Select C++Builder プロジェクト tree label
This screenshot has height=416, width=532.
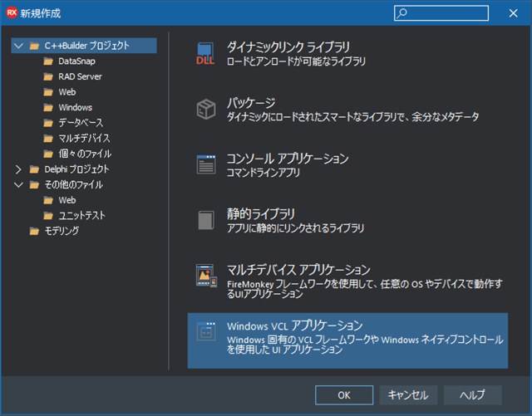pos(86,46)
